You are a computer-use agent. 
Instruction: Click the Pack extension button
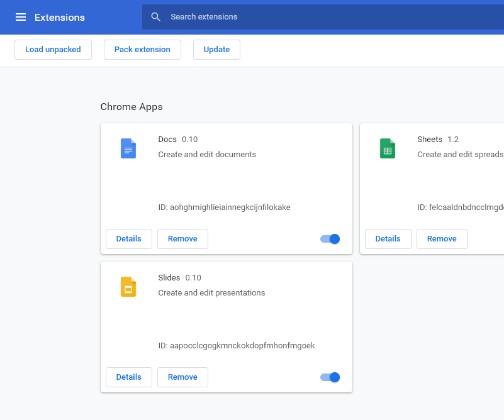(x=142, y=49)
